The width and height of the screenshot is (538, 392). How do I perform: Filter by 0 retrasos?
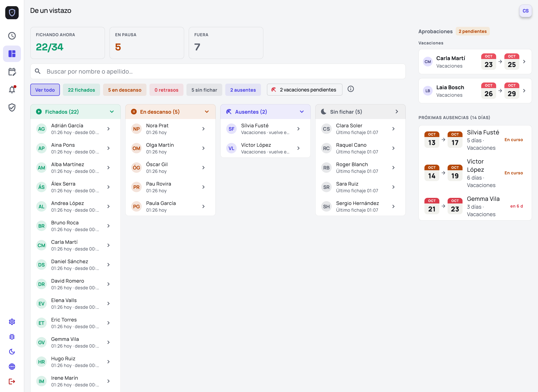point(166,90)
